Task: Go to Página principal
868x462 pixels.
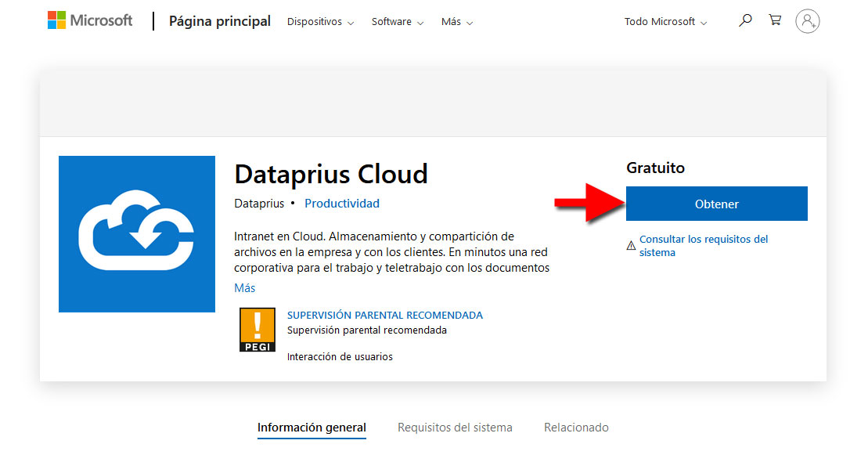Action: [220, 21]
